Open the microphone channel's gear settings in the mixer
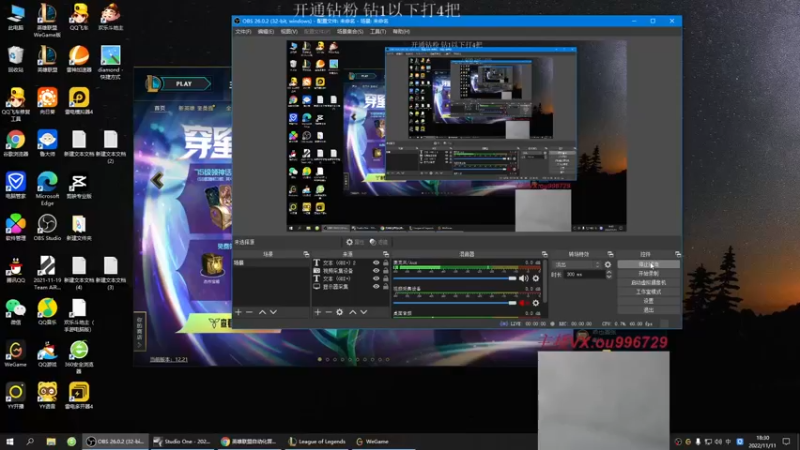This screenshot has height=450, width=800. [x=536, y=278]
